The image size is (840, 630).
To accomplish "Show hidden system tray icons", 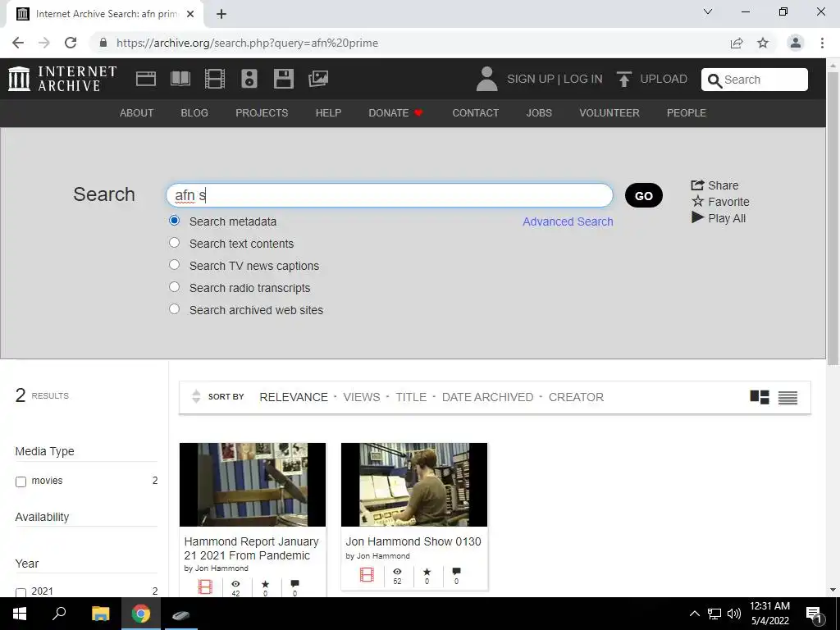I will [x=694, y=614].
